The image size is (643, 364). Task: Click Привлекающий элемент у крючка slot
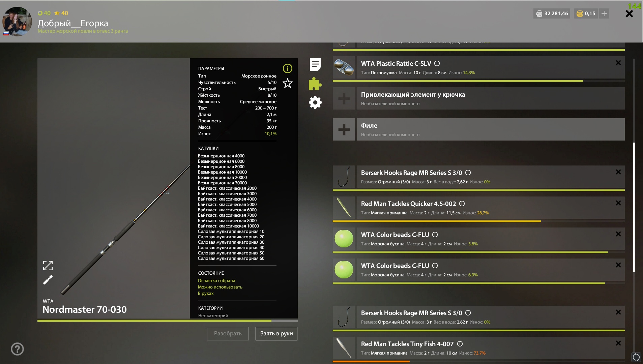[x=491, y=98]
